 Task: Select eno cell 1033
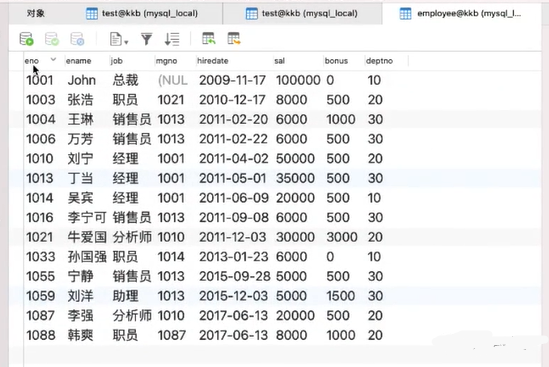(41, 257)
